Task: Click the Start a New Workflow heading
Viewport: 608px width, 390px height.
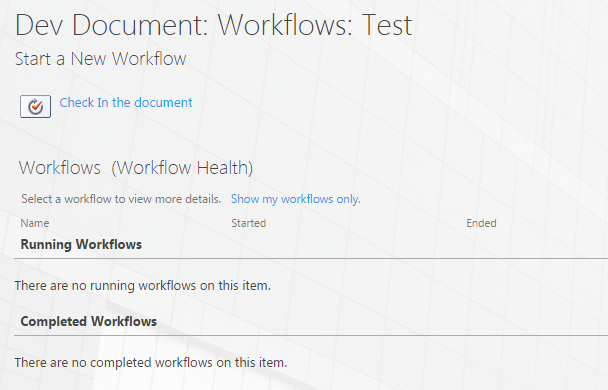Action: coord(100,59)
